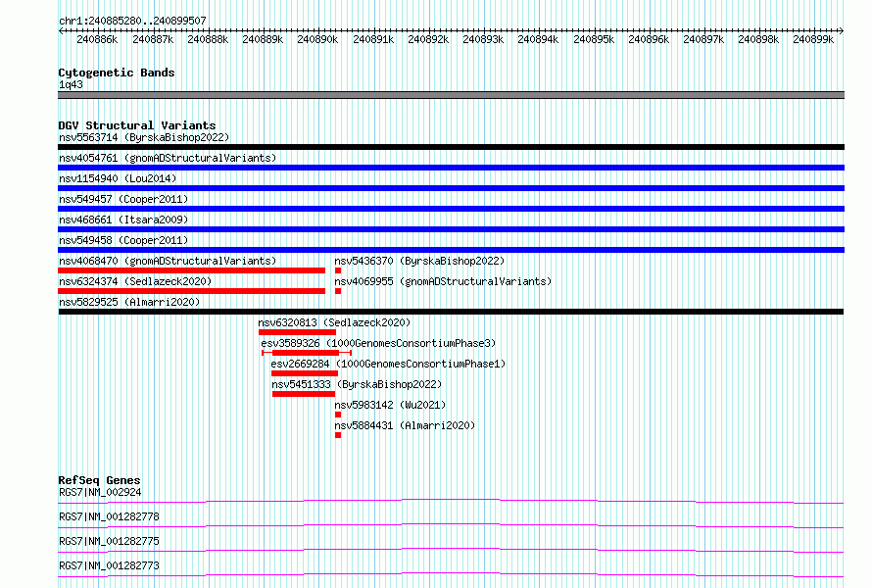Select the 240887k ruler label
The height and width of the screenshot is (588, 872).
tap(153, 39)
